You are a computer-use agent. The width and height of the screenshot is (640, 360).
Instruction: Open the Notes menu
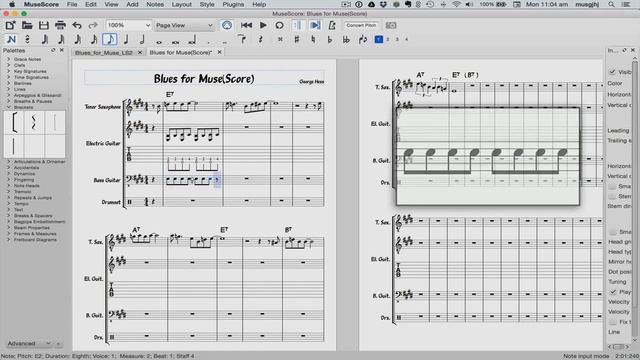[x=155, y=4]
